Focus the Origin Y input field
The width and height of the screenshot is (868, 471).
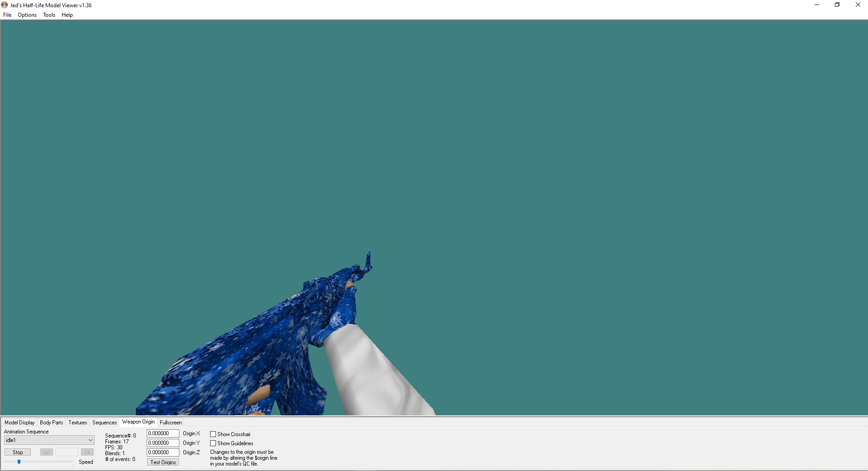(x=163, y=443)
